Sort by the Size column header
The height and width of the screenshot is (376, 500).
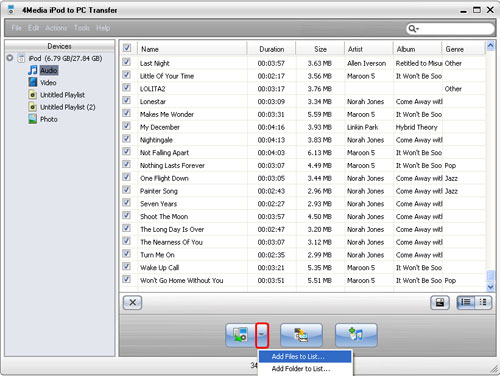coord(320,49)
